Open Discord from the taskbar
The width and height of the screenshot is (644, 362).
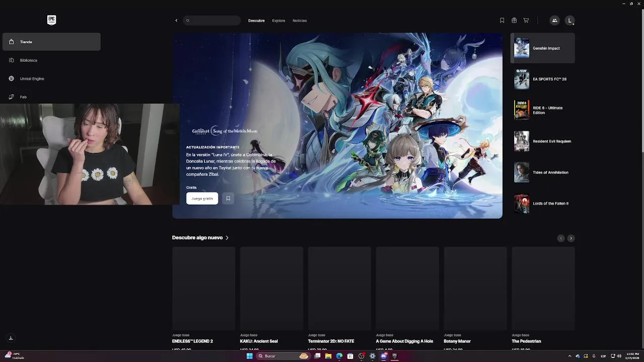pos(383,356)
